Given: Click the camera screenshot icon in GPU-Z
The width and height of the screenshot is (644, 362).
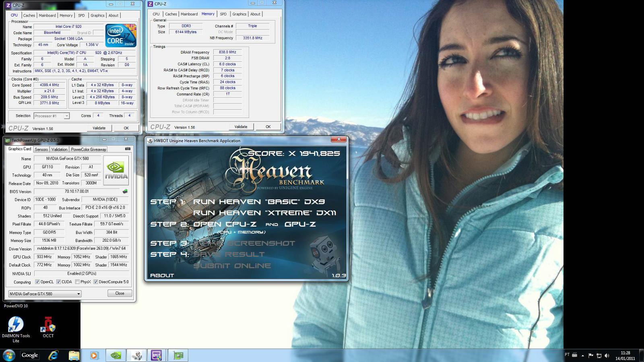Looking at the screenshot, I should [x=128, y=149].
